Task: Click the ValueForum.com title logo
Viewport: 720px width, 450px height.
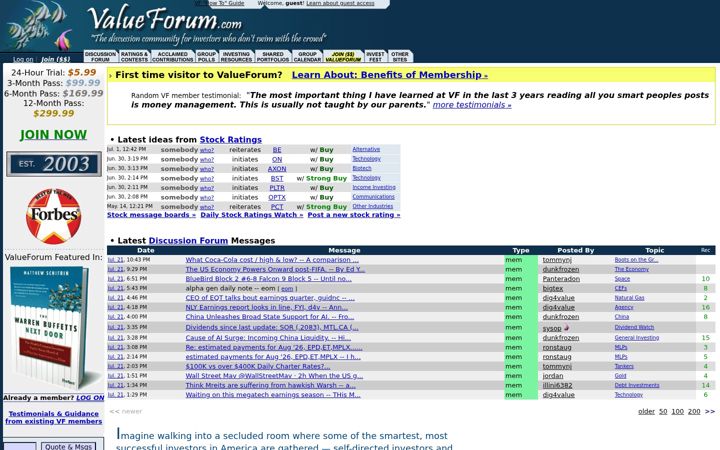Action: [164, 19]
